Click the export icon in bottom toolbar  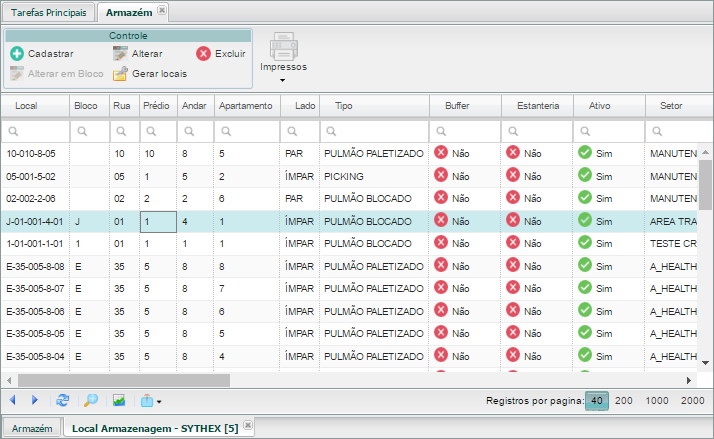147,401
